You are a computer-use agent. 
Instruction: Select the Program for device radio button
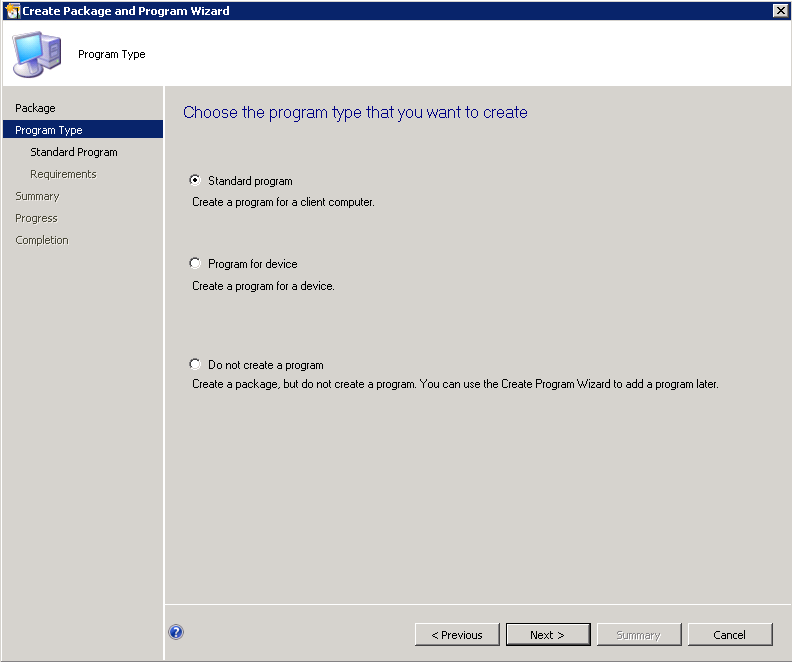(194, 263)
